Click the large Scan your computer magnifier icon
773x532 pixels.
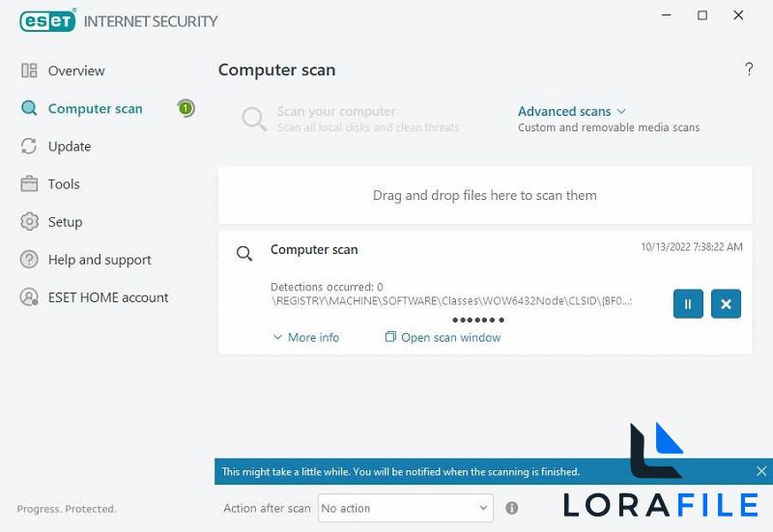[x=254, y=119]
